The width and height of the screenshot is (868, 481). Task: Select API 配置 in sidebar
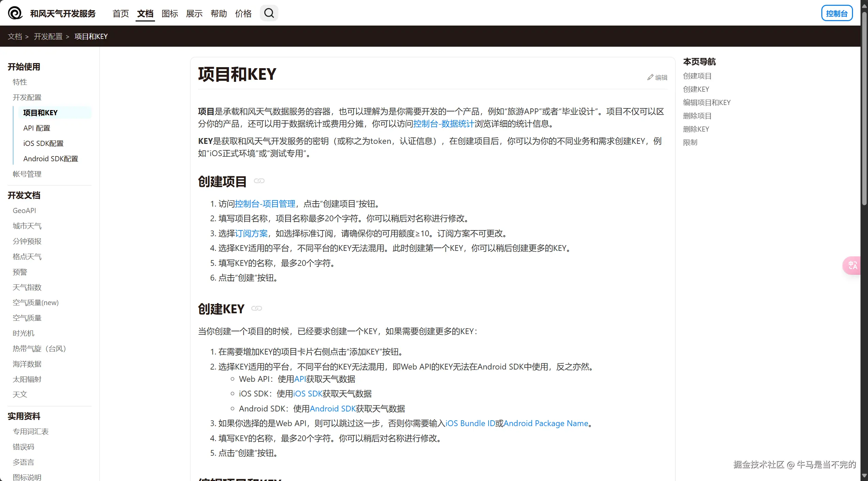(36, 128)
